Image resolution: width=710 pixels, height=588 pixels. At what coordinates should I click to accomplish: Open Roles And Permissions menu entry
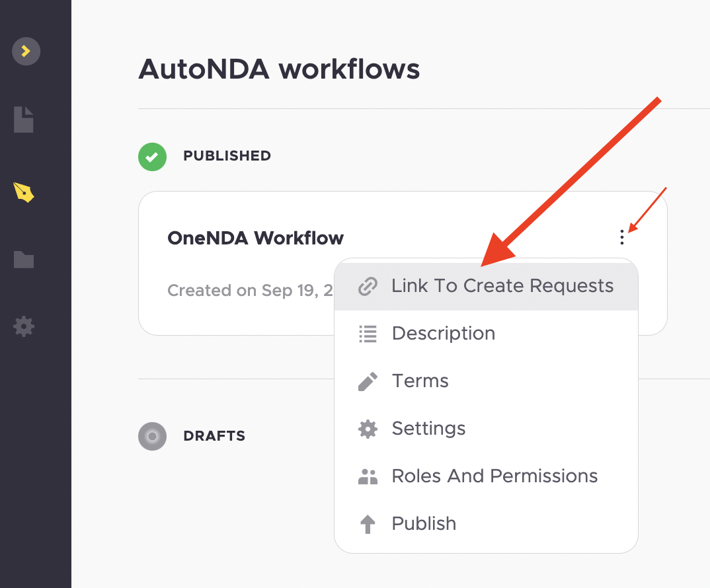point(486,476)
